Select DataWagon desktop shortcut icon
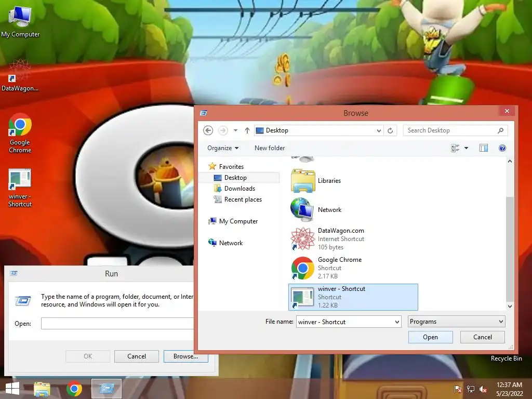The width and height of the screenshot is (532, 399). pos(20,75)
